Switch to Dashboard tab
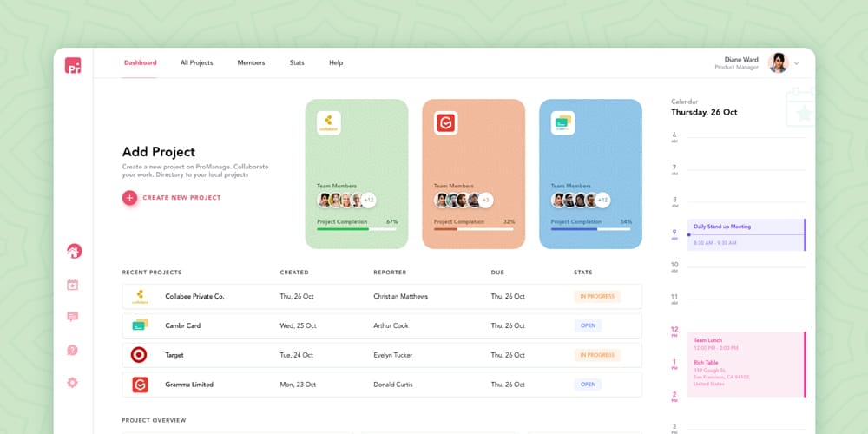The width and height of the screenshot is (868, 434). (x=140, y=63)
